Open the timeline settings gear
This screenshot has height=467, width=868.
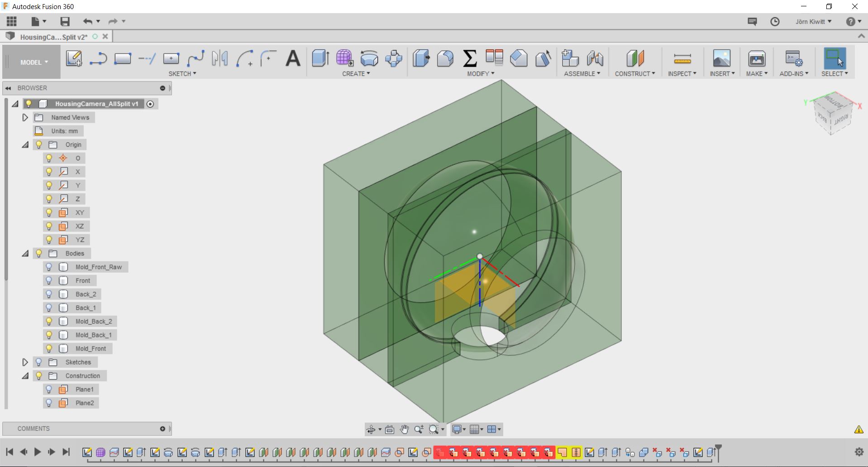click(859, 452)
